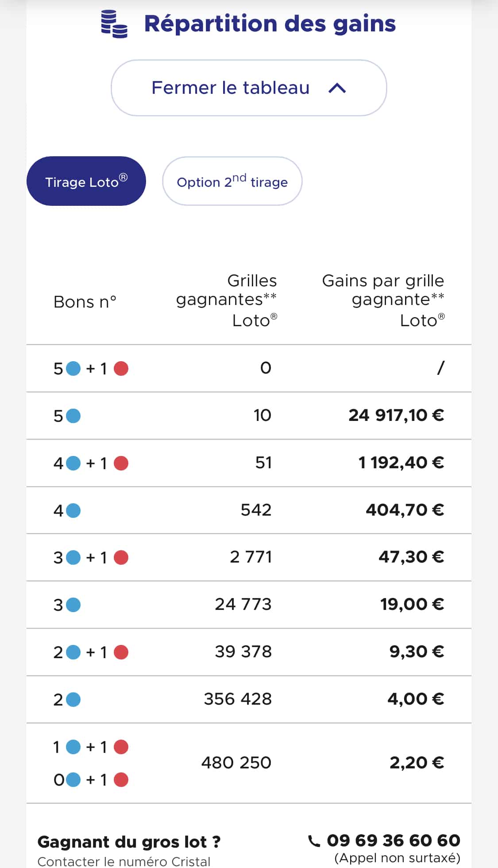498x868 pixels.
Task: Collapse the table with the chevron arrow
Action: click(x=337, y=88)
